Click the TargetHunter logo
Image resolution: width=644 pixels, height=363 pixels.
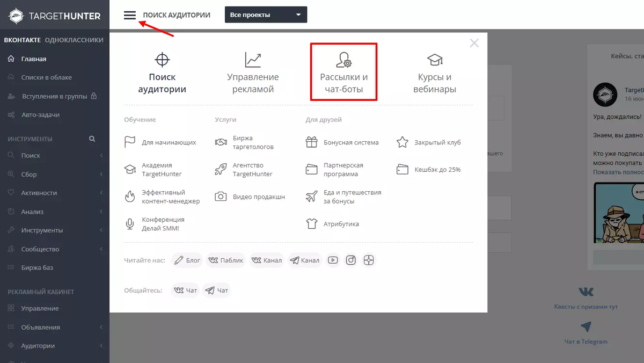point(55,16)
